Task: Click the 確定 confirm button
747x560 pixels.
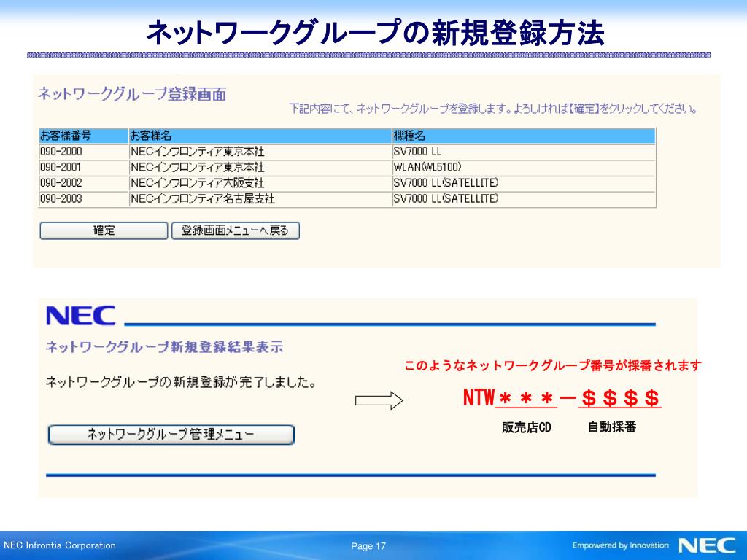Action: [x=104, y=231]
